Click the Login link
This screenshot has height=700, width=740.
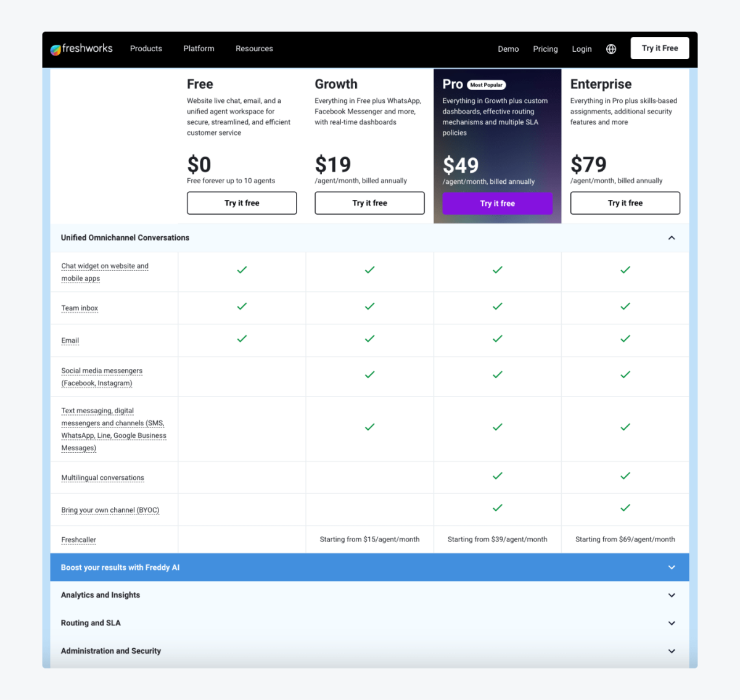582,49
